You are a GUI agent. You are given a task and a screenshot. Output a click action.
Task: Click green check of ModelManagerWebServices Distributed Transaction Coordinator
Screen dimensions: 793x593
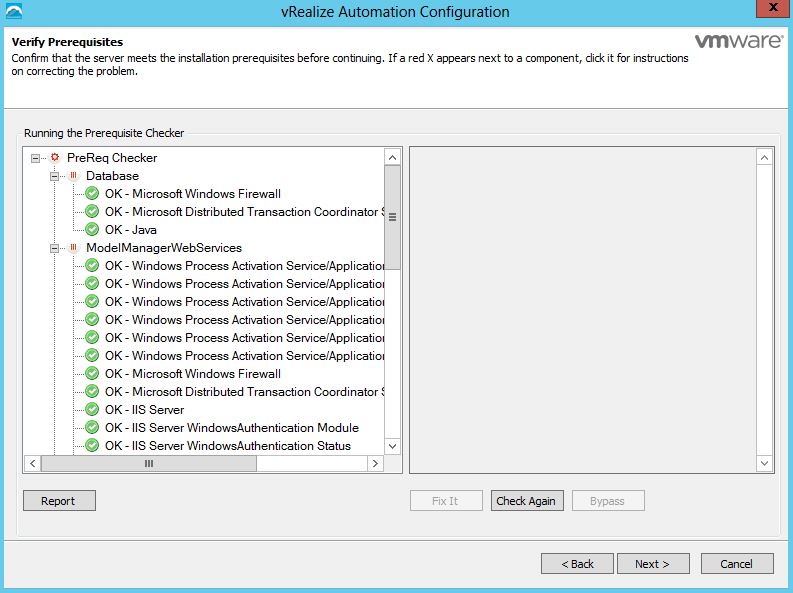click(x=92, y=392)
